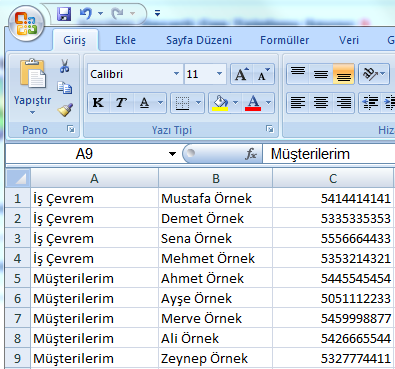The image size is (395, 369).
Task: Open the Office button menu
Action: [x=26, y=23]
